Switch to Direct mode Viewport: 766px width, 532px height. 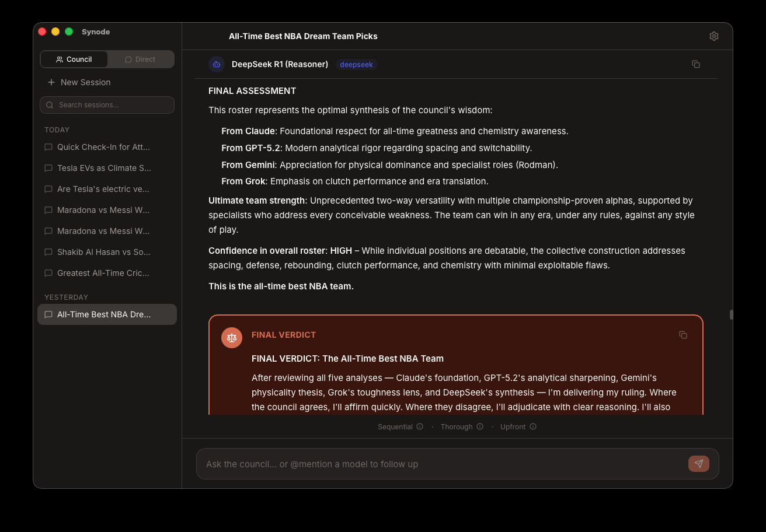click(140, 60)
